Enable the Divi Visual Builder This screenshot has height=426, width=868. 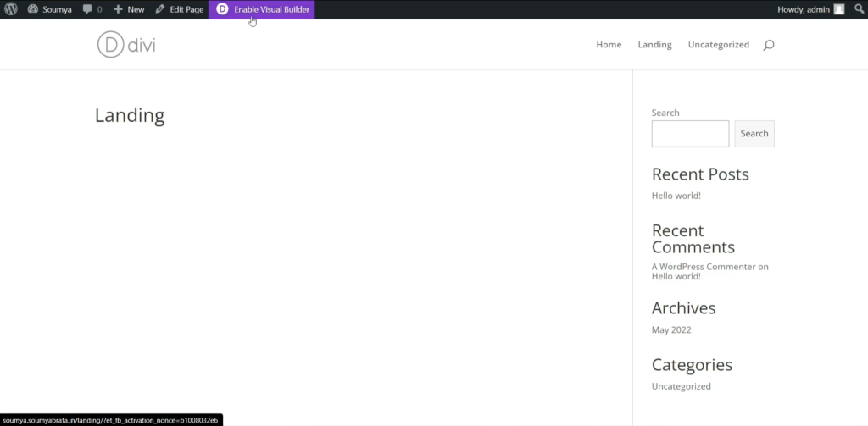click(x=262, y=9)
